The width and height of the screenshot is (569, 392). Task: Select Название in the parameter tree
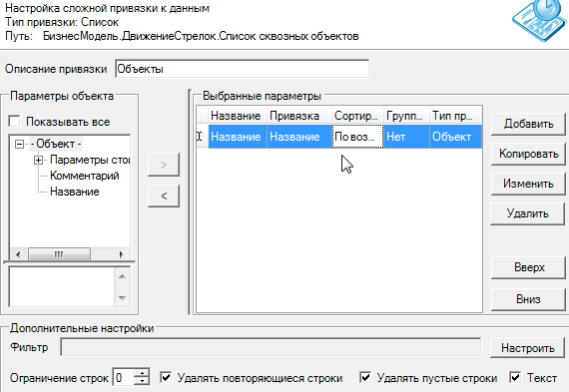pyautogui.click(x=75, y=192)
